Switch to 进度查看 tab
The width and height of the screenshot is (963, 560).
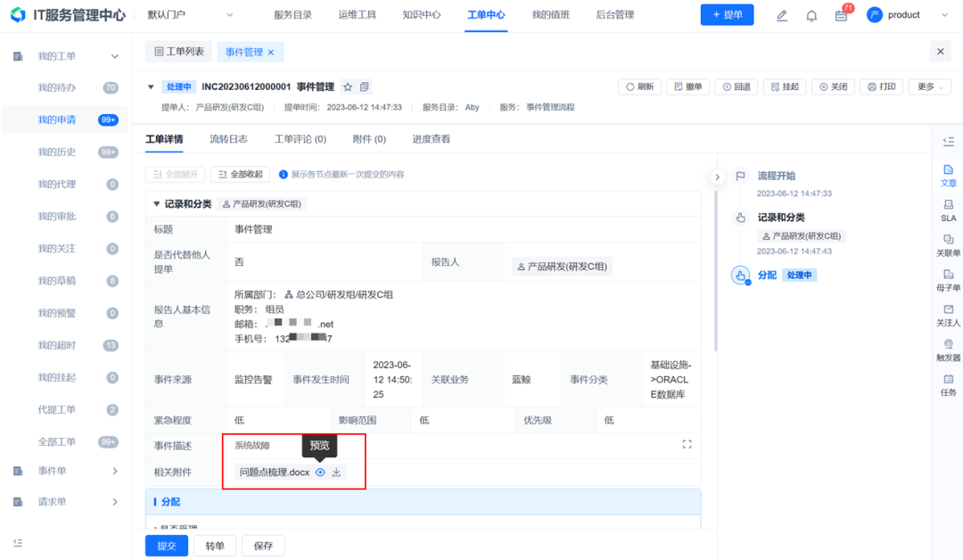(x=432, y=139)
